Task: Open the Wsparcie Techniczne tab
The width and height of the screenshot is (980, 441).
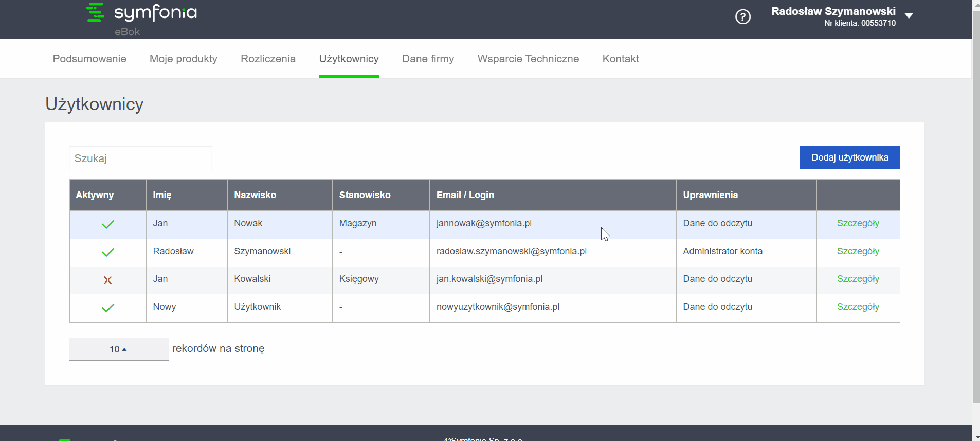Action: click(528, 59)
